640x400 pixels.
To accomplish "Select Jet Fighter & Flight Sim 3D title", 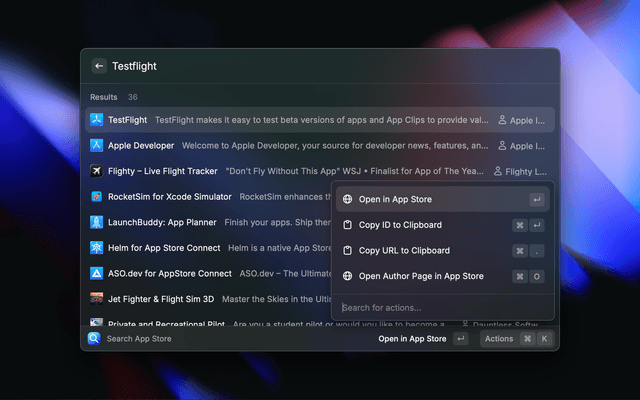I will (161, 299).
